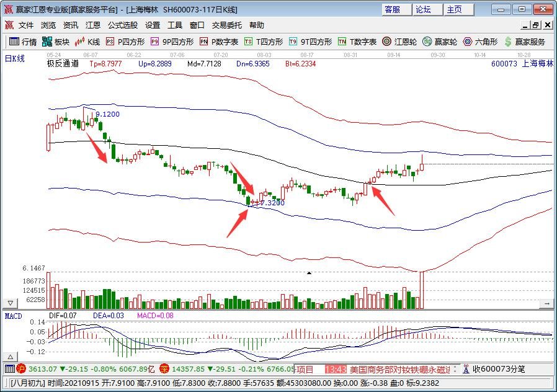557x392 pixels.
Task: Click the 09-14 date on time axis
Action: [x=394, y=55]
